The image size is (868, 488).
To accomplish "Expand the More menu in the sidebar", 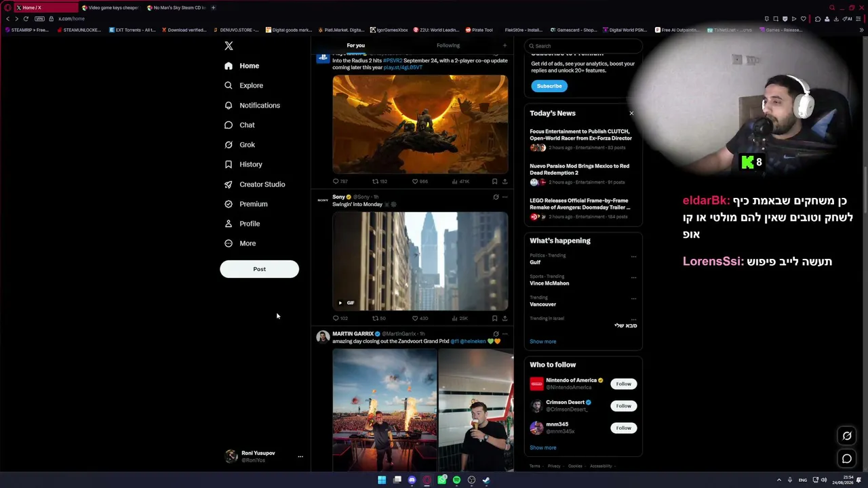I will pyautogui.click(x=240, y=243).
